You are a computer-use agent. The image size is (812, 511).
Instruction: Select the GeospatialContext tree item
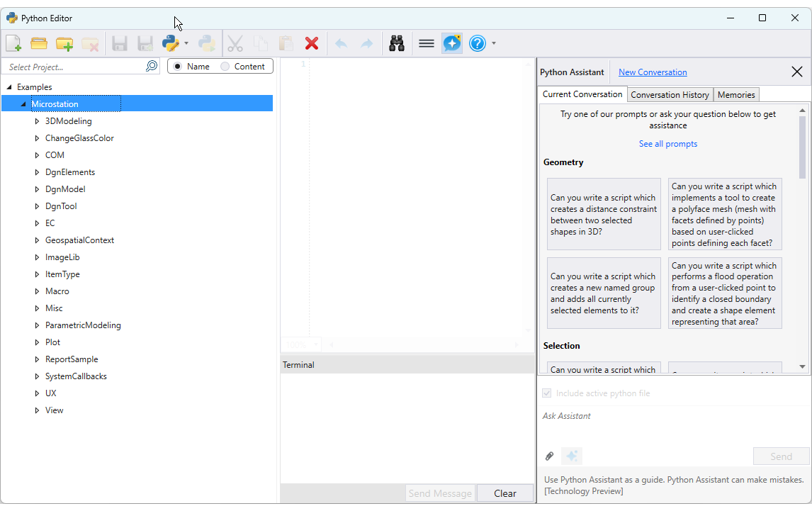(79, 240)
